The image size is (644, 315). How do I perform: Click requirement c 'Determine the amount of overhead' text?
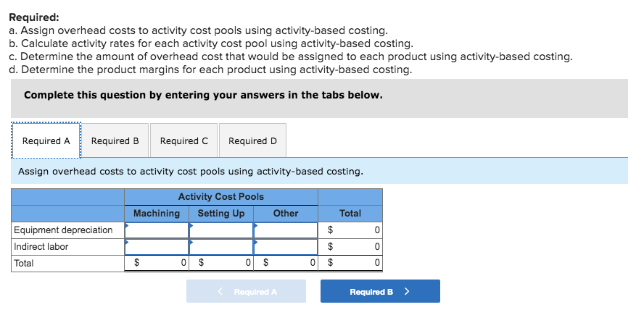point(290,56)
